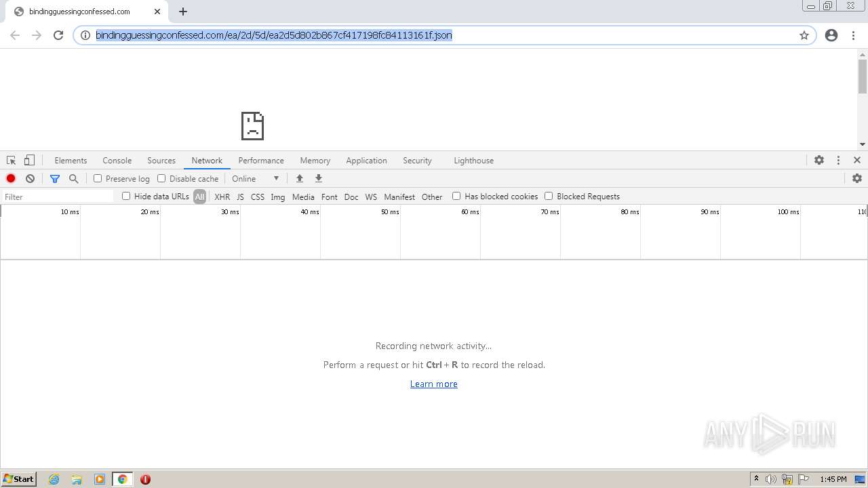Filter requests by JS
868x488 pixels.
pos(240,197)
